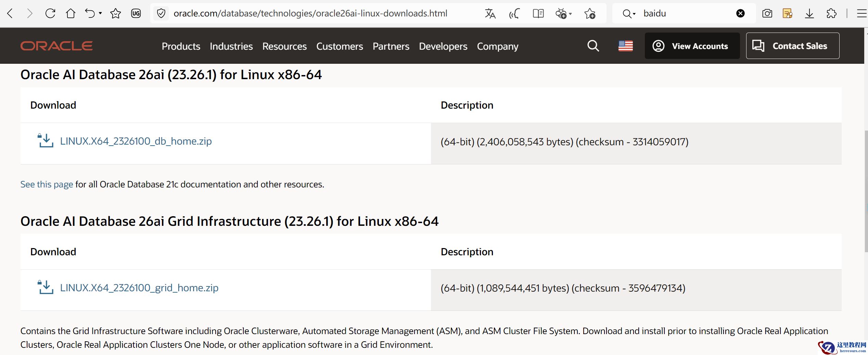Download LINUX.X64_2326100_db_home.zip file

(x=136, y=141)
